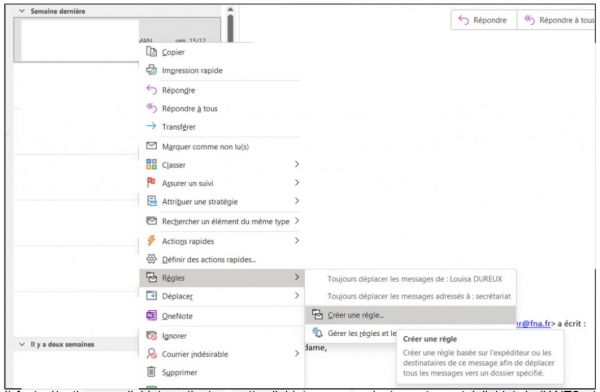Open the Classer submenu arrow
600x392 pixels.
click(297, 164)
